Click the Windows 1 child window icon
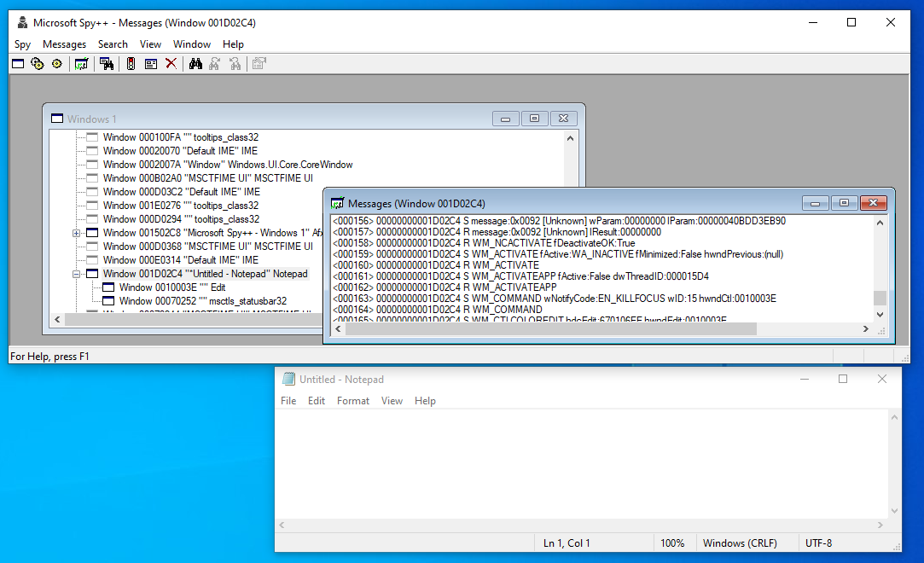924x563 pixels. click(57, 119)
